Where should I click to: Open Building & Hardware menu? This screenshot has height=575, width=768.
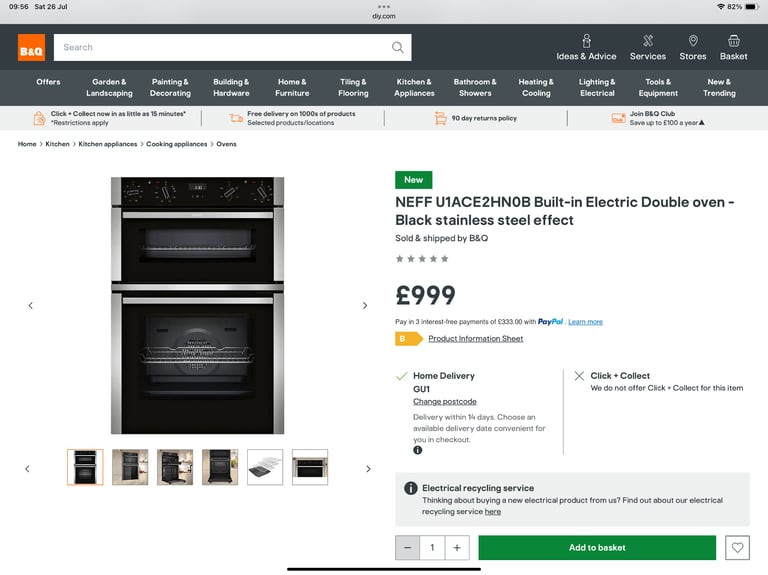coord(231,87)
